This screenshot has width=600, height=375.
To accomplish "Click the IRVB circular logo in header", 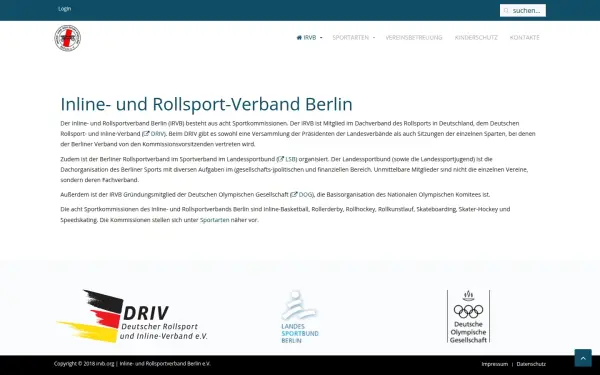I will 67,38.
